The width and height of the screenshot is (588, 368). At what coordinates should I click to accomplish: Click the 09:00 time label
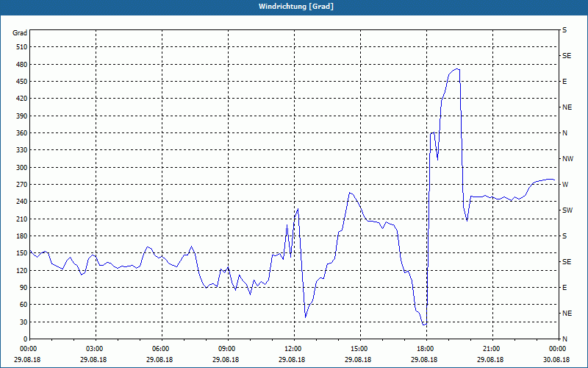(x=228, y=348)
